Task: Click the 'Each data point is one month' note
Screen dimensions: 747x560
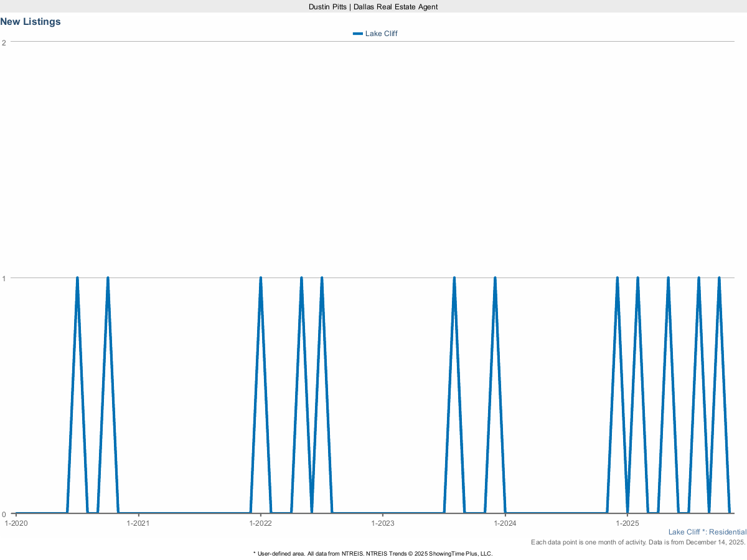Action: click(638, 543)
